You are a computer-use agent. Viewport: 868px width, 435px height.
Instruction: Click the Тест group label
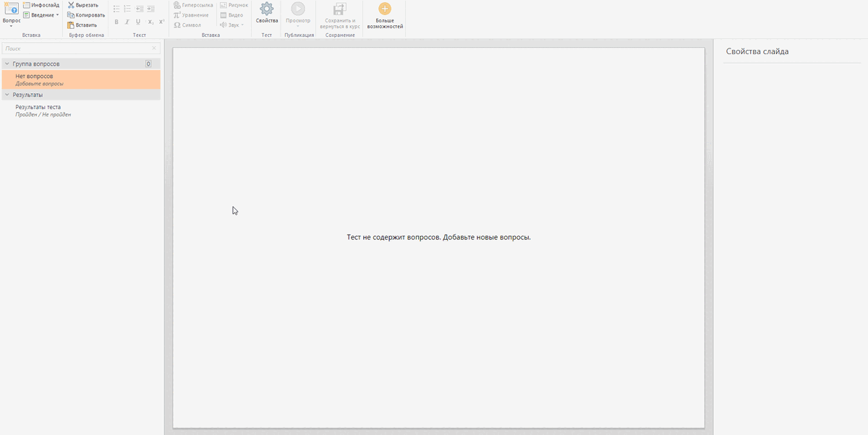267,35
